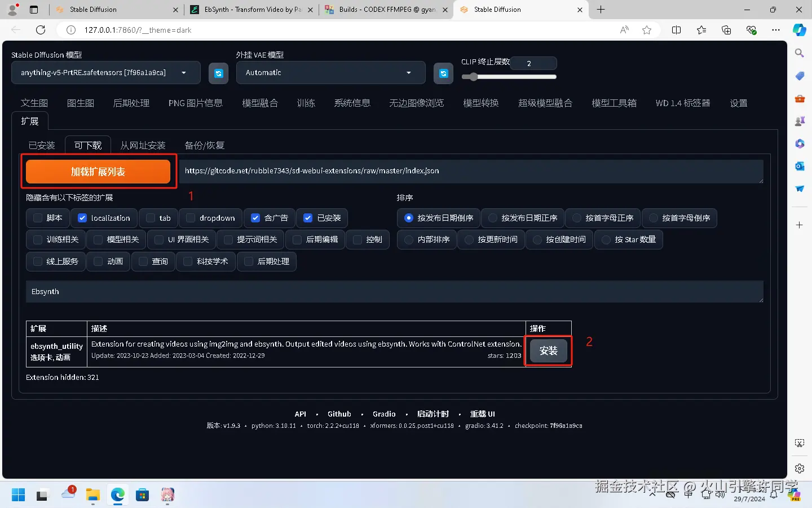Image resolution: width=812 pixels, height=508 pixels.
Task: Open the Windows Start menu
Action: click(x=18, y=495)
